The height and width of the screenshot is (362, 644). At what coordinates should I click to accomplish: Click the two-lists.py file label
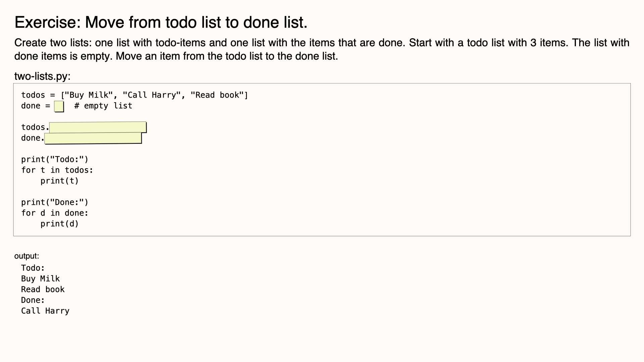pos(42,76)
